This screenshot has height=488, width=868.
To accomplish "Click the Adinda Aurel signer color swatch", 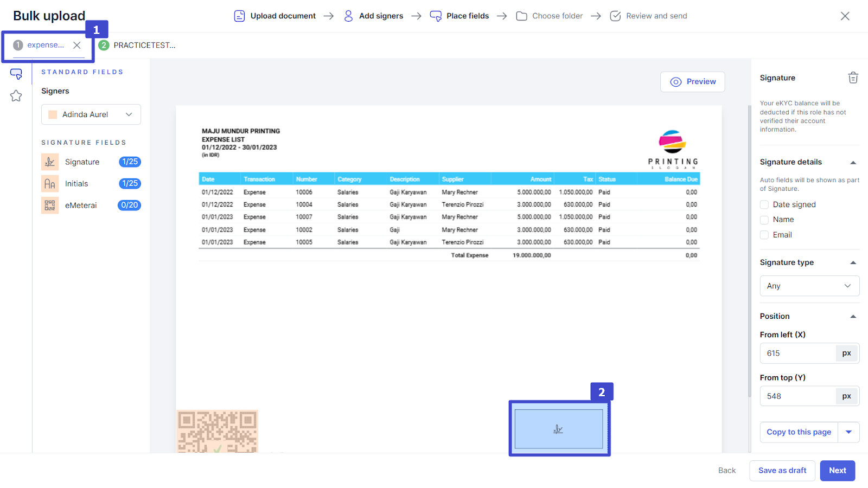I will (x=53, y=114).
